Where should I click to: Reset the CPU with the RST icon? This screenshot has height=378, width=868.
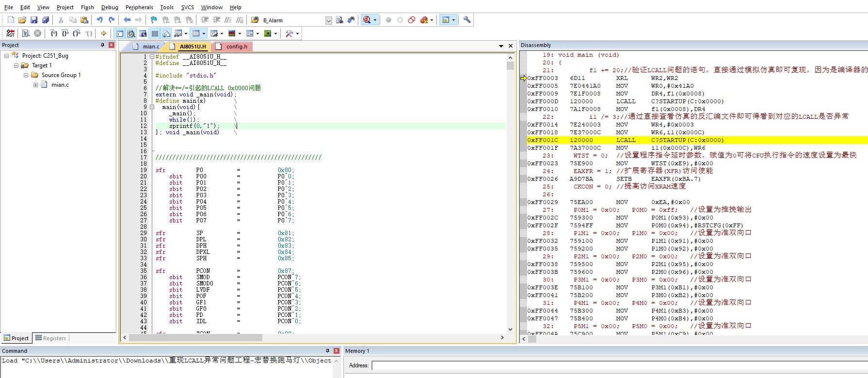[10, 33]
